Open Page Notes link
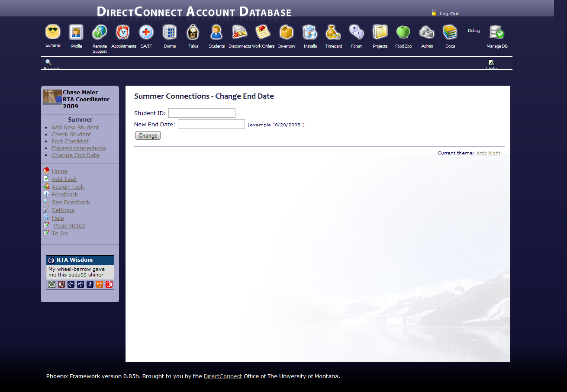This screenshot has width=567, height=392. tap(69, 225)
